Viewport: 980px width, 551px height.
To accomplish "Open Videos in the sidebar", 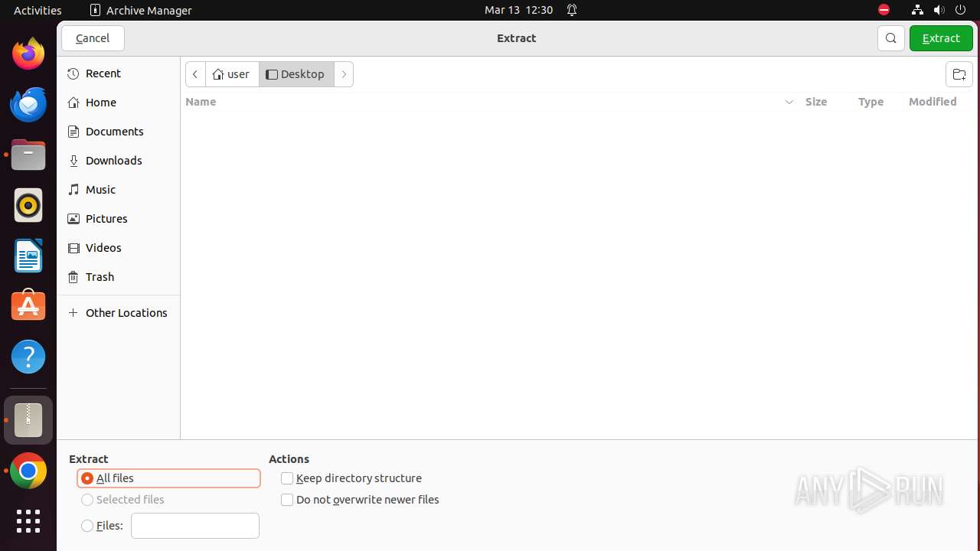I will click(x=119, y=248).
